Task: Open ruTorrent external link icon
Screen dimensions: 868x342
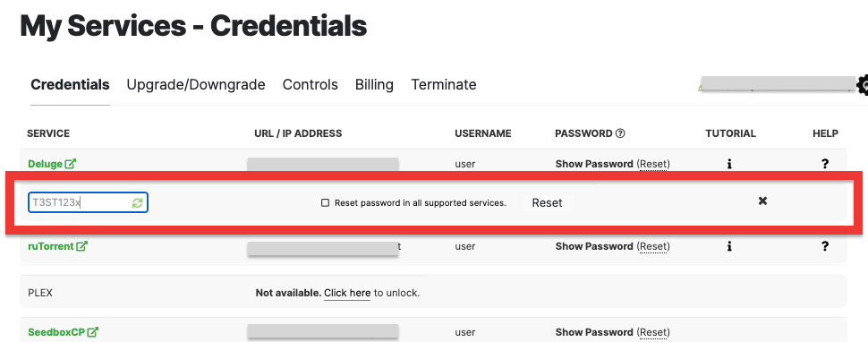Action: (81, 246)
